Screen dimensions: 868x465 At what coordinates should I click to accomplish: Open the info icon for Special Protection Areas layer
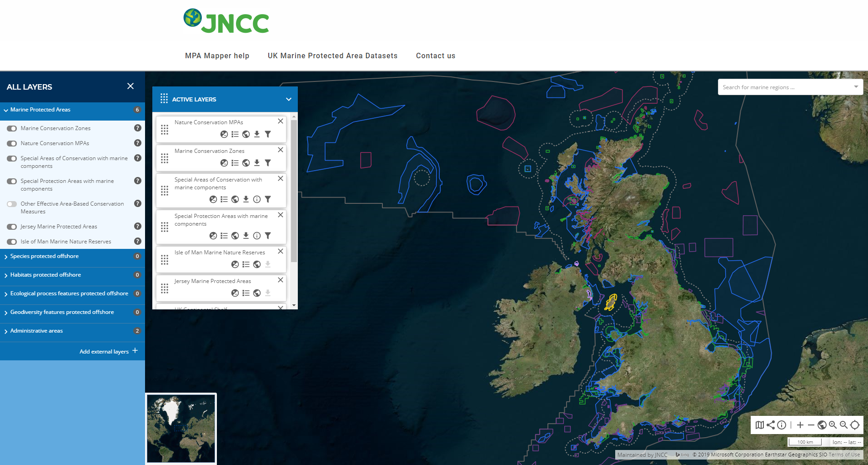[x=257, y=236]
